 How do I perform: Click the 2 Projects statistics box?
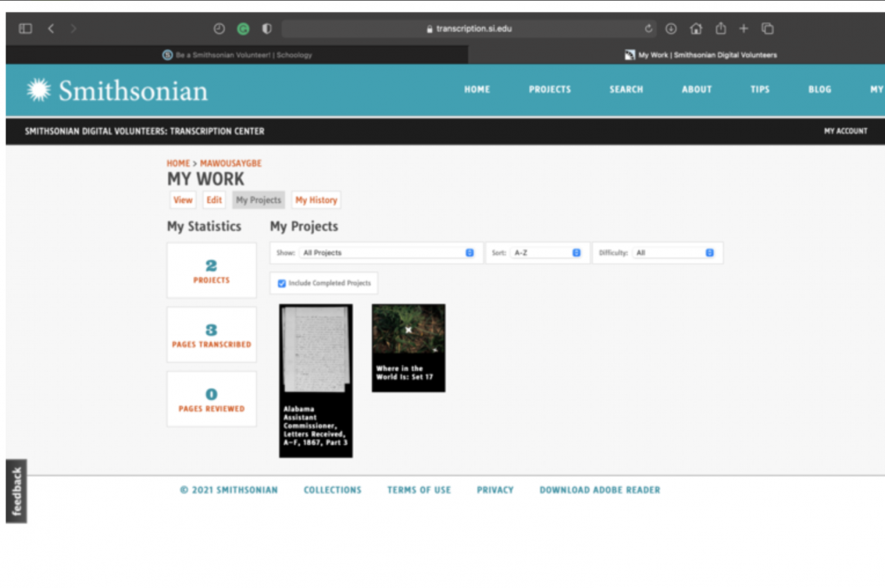click(x=212, y=270)
